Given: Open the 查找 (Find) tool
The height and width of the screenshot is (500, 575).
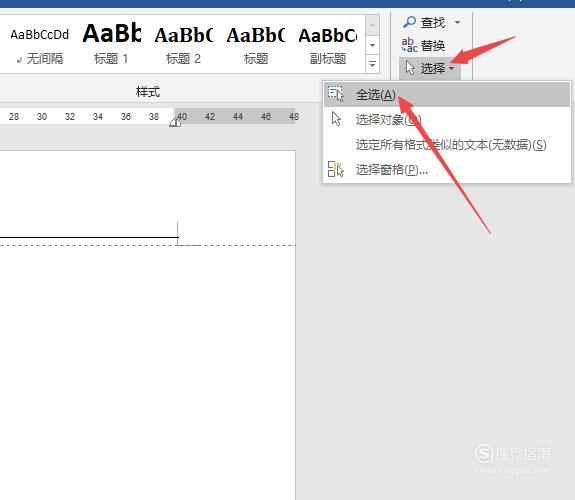Looking at the screenshot, I should (x=424, y=23).
